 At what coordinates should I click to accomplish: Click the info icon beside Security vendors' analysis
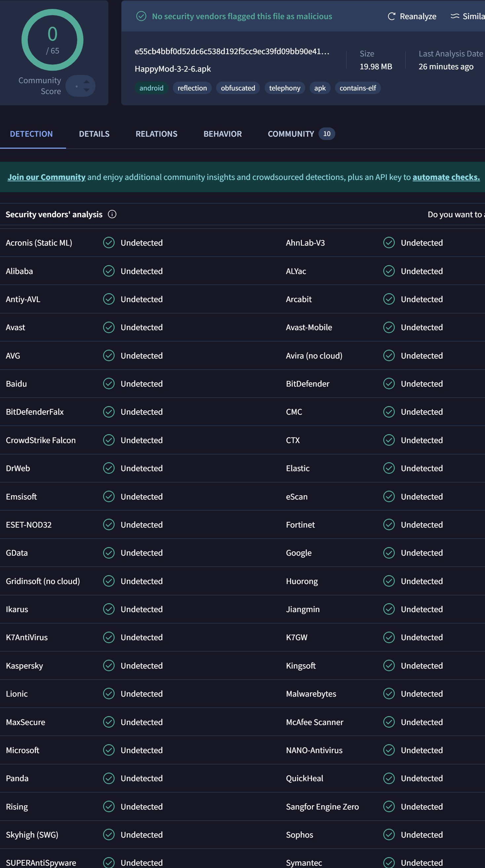coord(112,214)
